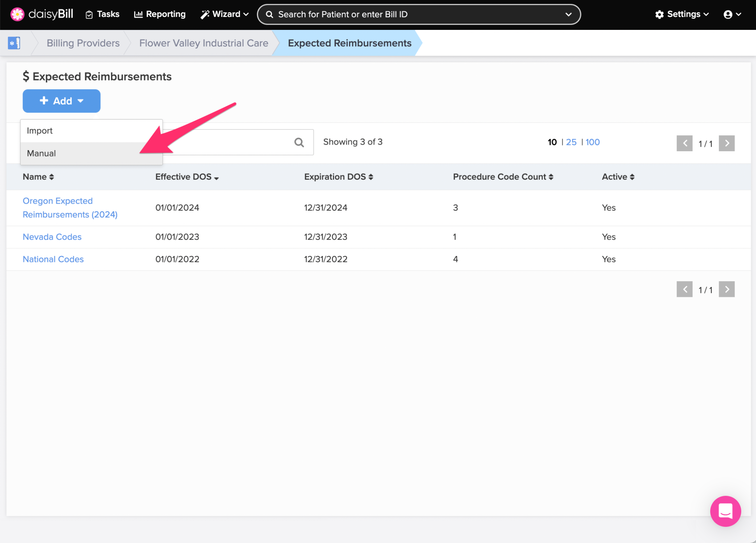Click the daisyBill flower logo
756x543 pixels.
coord(17,14)
